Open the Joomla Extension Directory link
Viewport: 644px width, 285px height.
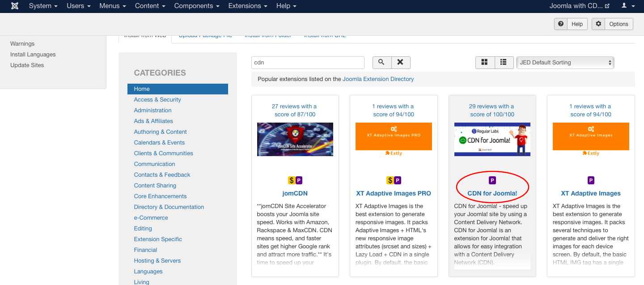click(378, 79)
